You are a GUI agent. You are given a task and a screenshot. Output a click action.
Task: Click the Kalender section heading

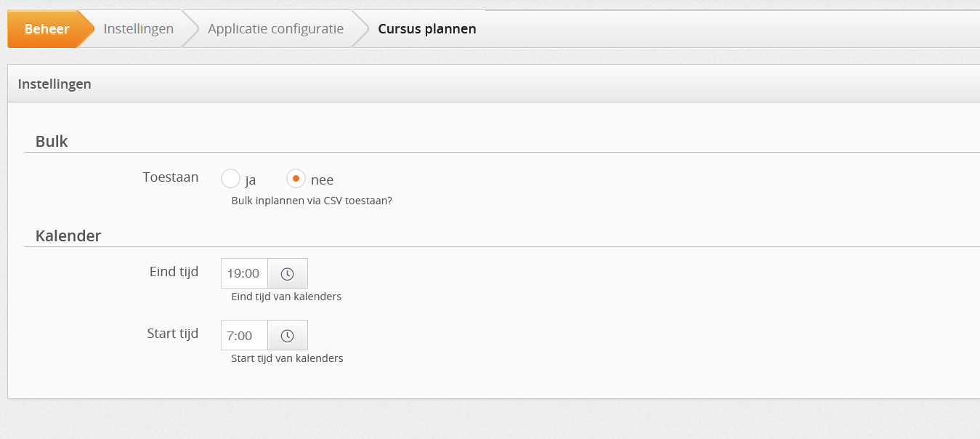click(x=68, y=235)
